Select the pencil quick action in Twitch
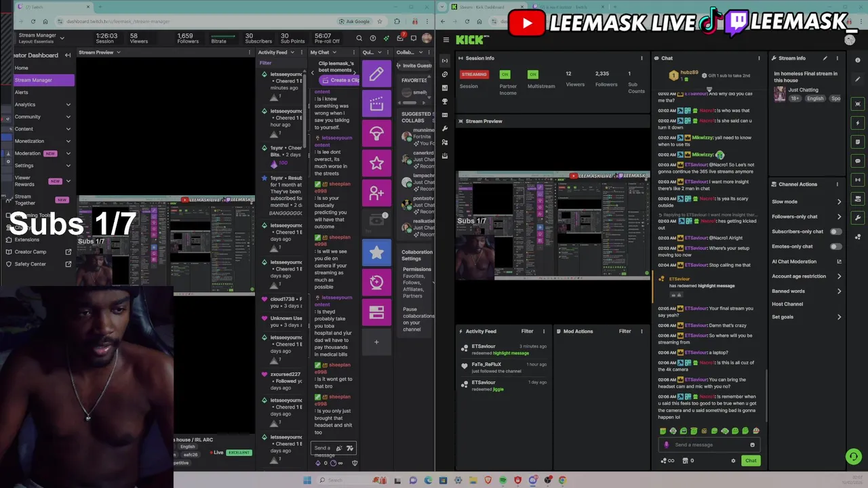The image size is (868, 488). (376, 73)
